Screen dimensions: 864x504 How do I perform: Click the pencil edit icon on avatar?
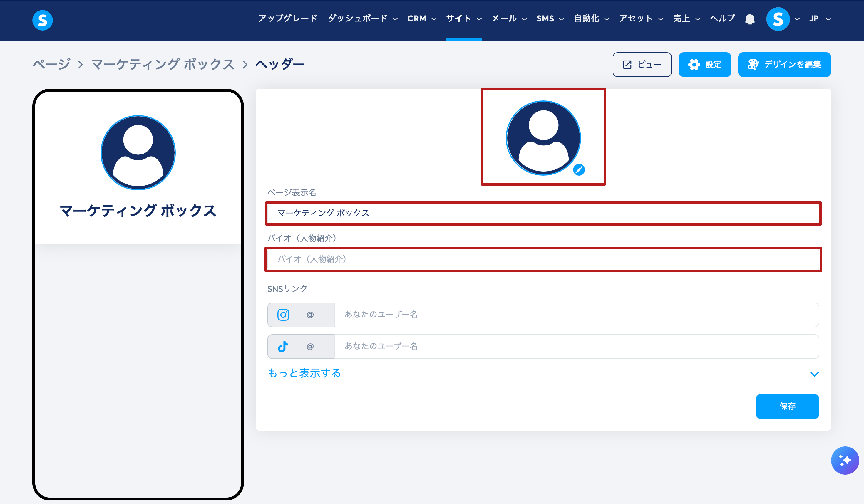(579, 169)
